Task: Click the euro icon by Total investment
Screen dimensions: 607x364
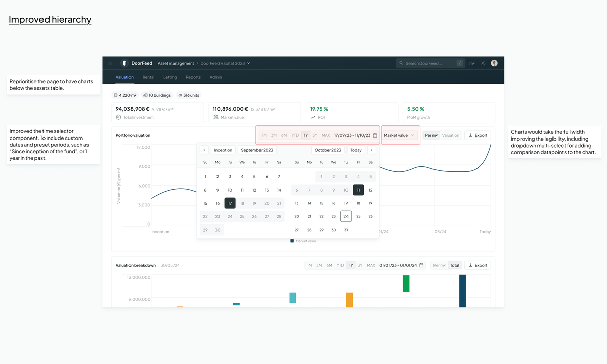Action: [x=118, y=117]
